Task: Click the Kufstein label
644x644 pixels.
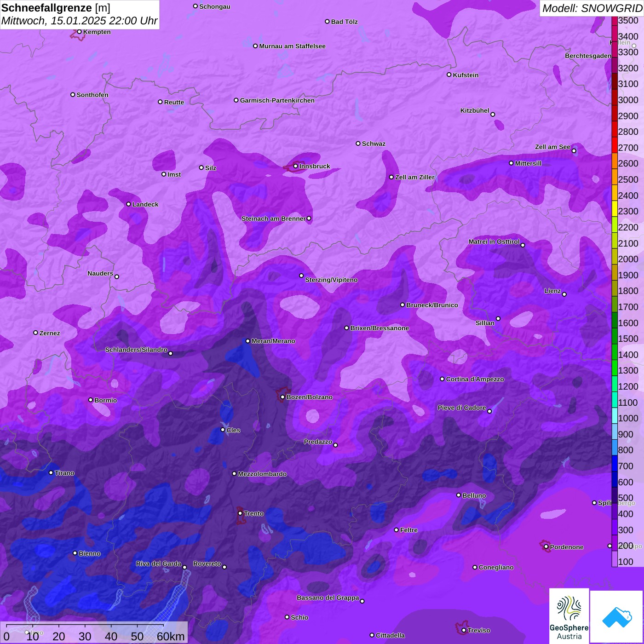Action: [466, 75]
